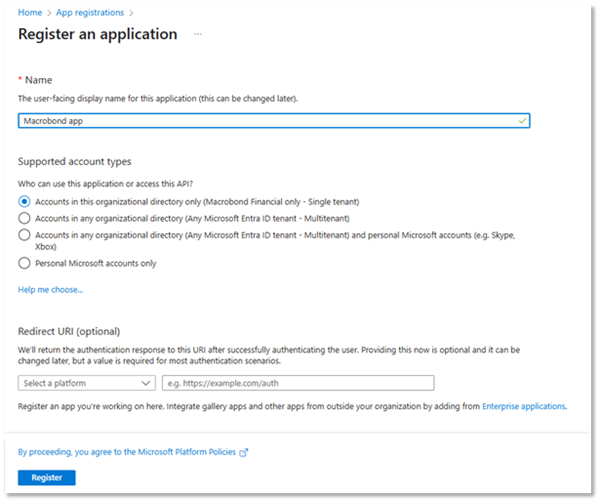Click the Name input containing Macrobond app
This screenshot has width=601, height=502.
(274, 121)
